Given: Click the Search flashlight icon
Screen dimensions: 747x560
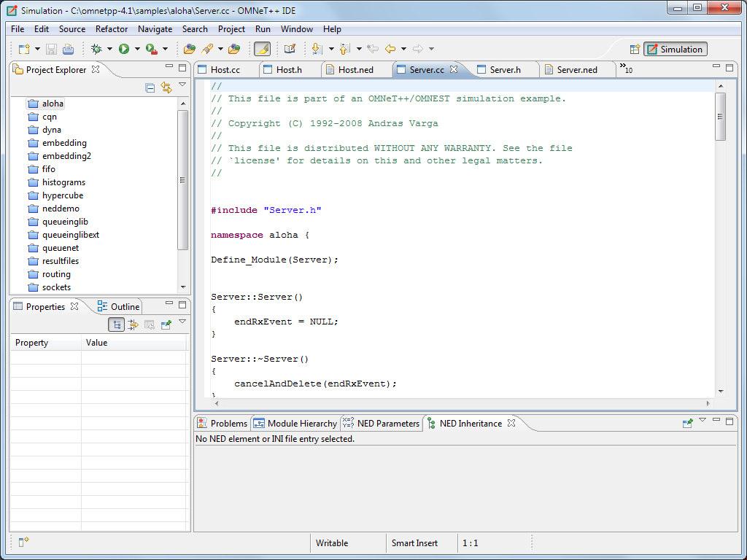Looking at the screenshot, I should pos(207,49).
